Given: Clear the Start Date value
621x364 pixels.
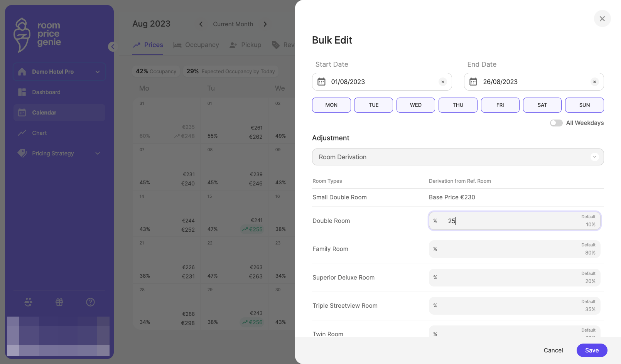Looking at the screenshot, I should 443,82.
